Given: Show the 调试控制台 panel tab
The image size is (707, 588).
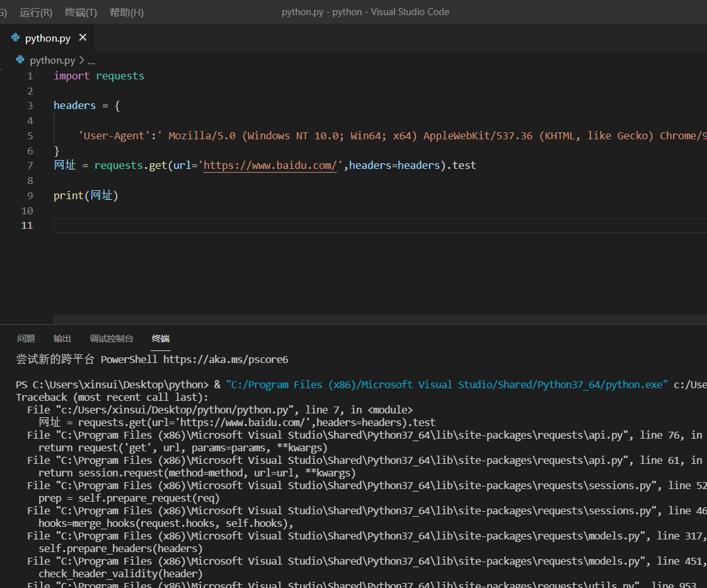Looking at the screenshot, I should click(112, 338).
